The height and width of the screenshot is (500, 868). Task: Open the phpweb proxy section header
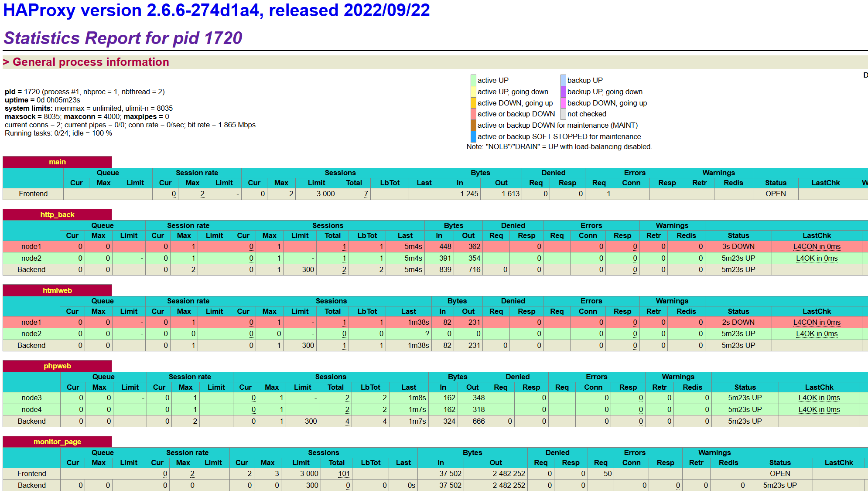click(x=57, y=366)
